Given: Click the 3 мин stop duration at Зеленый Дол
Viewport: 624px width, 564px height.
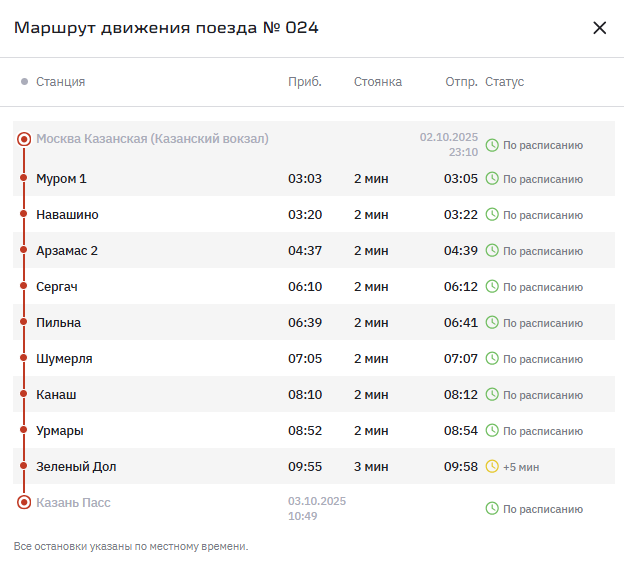Looking at the screenshot, I should click(371, 466).
